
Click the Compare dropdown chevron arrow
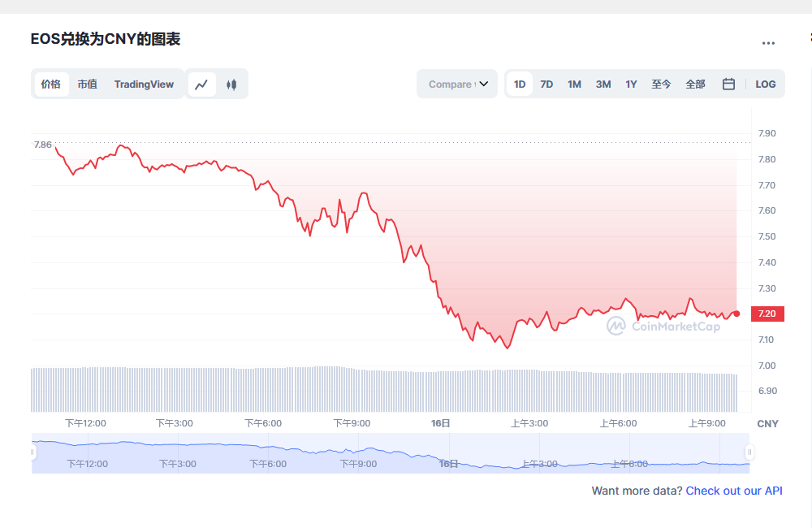coord(484,84)
